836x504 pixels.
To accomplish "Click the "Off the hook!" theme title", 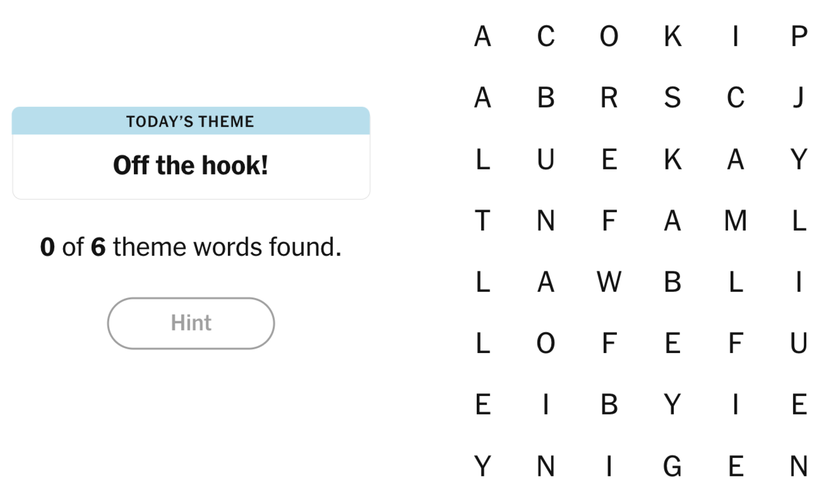I will click(x=191, y=165).
